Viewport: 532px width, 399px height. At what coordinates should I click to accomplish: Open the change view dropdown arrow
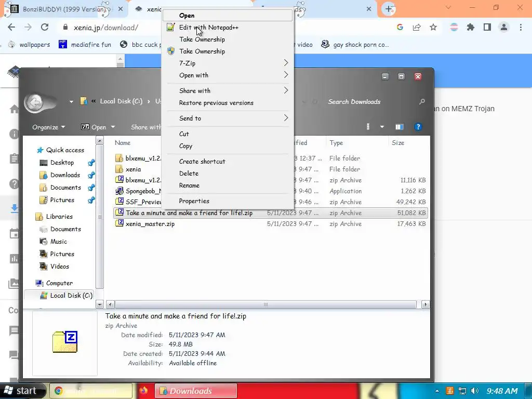coord(382,127)
